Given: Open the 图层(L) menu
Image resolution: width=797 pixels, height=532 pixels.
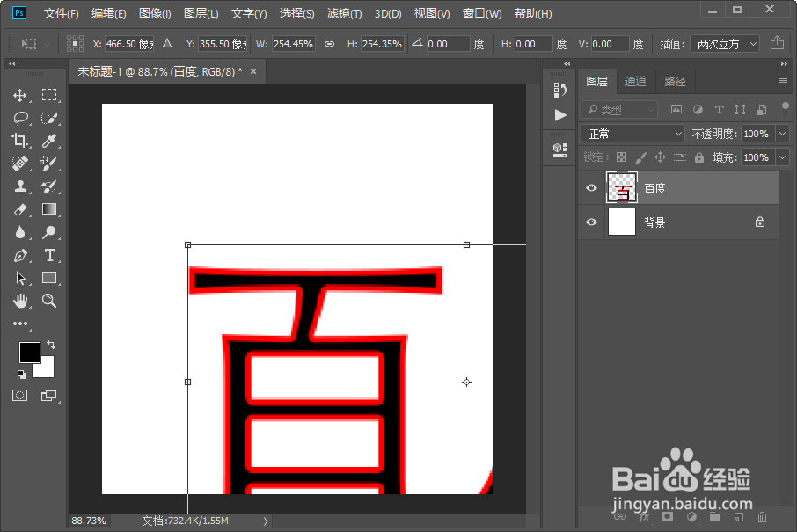Looking at the screenshot, I should point(201,14).
